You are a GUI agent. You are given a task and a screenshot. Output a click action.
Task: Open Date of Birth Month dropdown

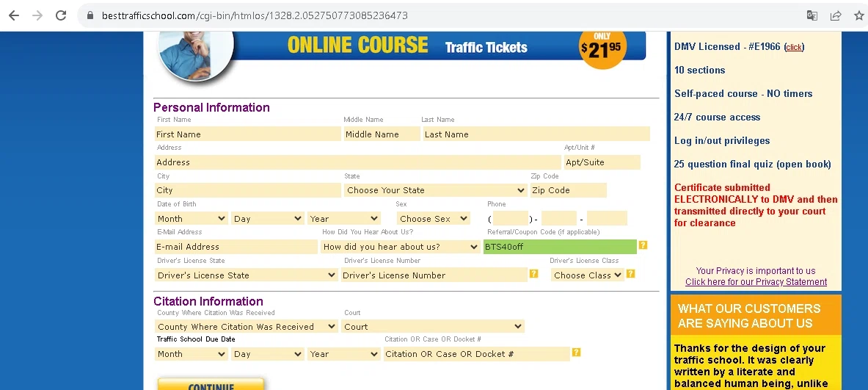pyautogui.click(x=192, y=219)
